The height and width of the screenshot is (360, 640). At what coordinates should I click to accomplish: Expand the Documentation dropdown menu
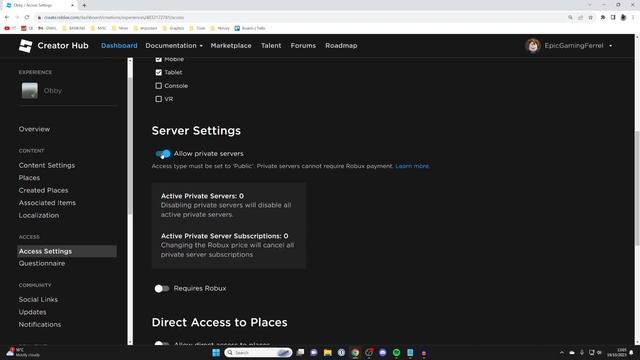click(174, 46)
